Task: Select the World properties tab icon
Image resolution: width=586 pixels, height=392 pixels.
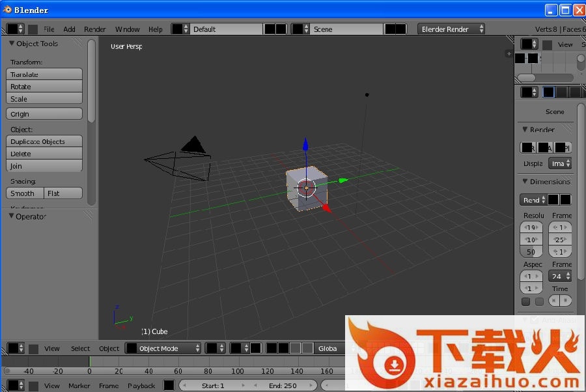Action: pos(575,92)
